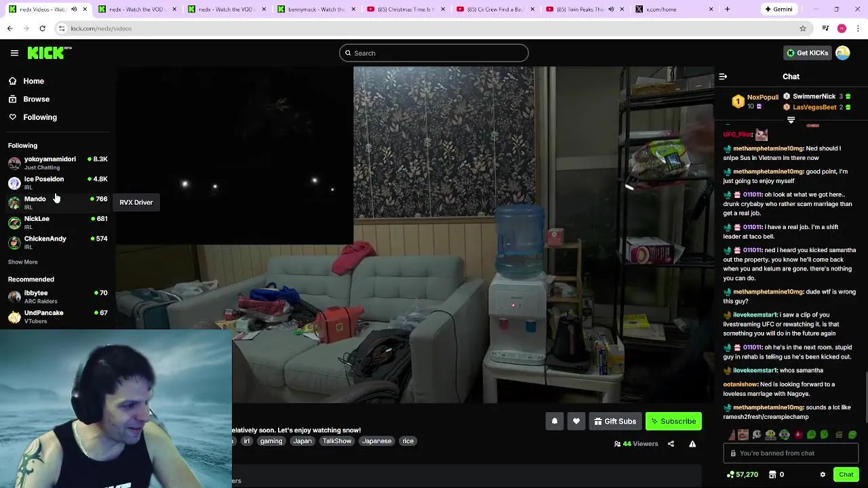Open the chat shop icon
This screenshot has width=868, height=488.
772,474
